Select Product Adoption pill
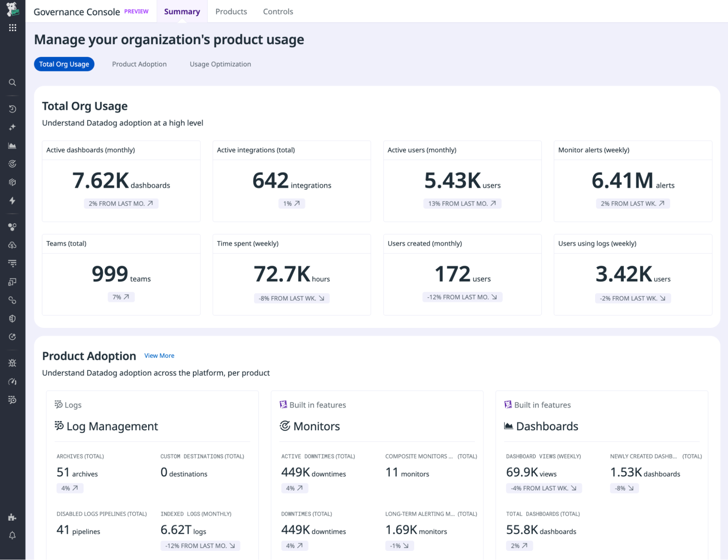The width and height of the screenshot is (728, 560). coord(139,64)
